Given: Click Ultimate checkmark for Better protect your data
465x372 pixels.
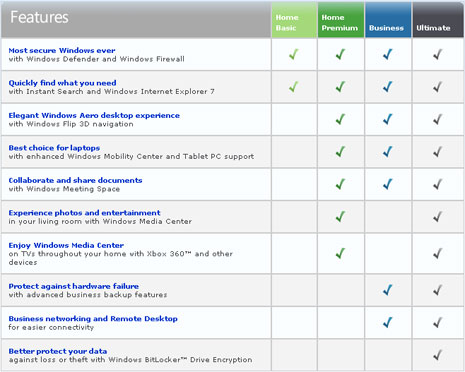Looking at the screenshot, I should [x=438, y=355].
